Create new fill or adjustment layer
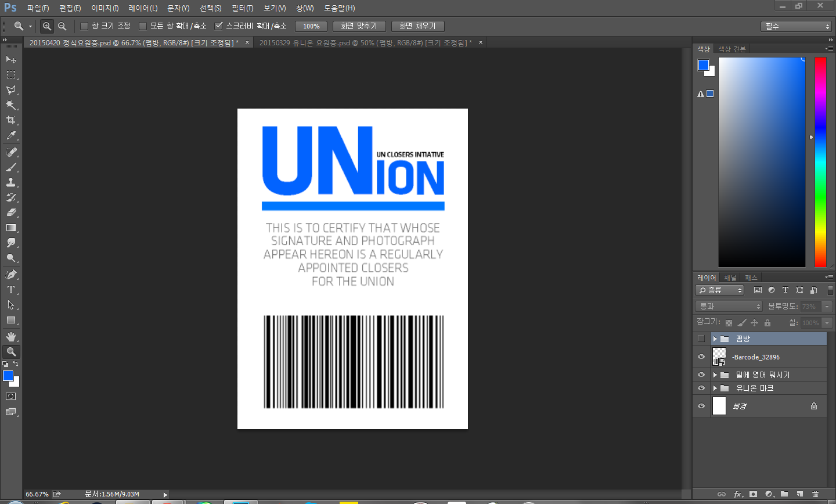The height and width of the screenshot is (504, 836). [769, 494]
